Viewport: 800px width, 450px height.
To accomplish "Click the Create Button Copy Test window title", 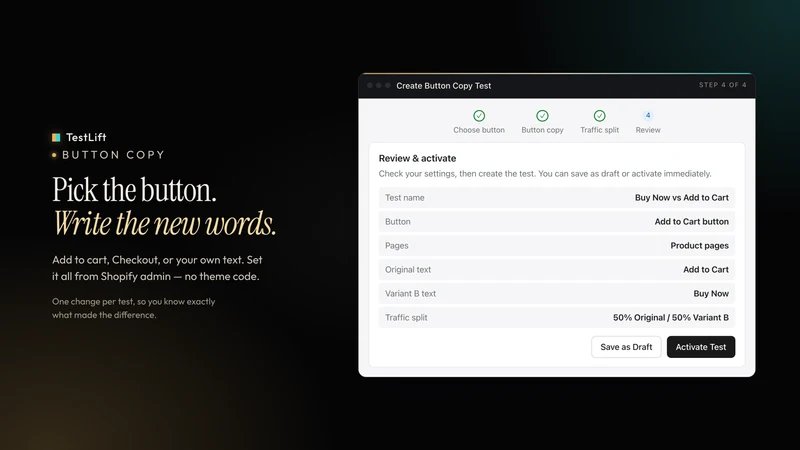I will pyautogui.click(x=444, y=86).
